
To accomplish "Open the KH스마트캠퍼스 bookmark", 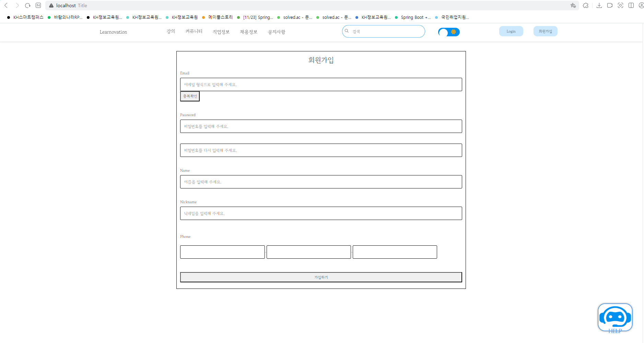I will [28, 17].
